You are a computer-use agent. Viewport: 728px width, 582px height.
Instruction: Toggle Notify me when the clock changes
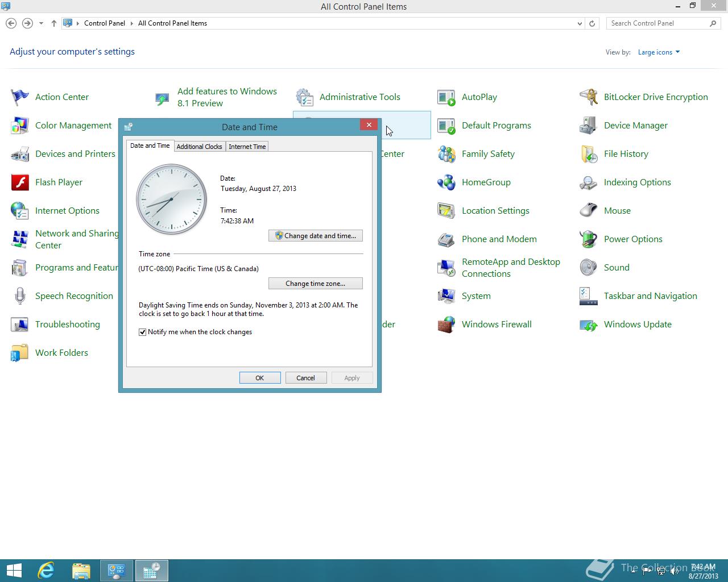[143, 332]
